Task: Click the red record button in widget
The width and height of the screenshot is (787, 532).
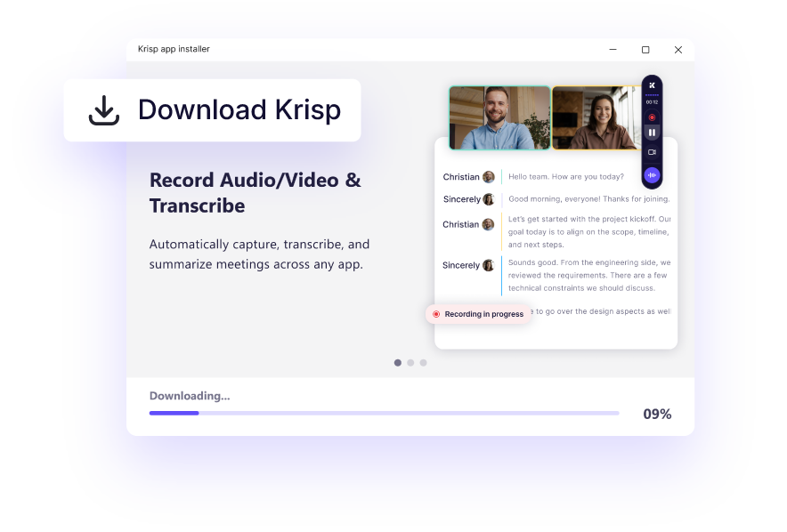Action: coord(652,117)
